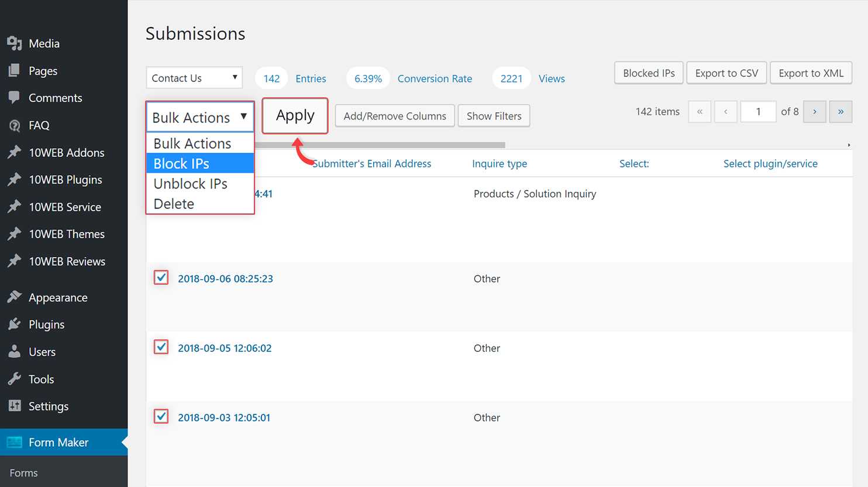Uncheck the 2018-09-05 12:06:02 submission

tap(161, 347)
